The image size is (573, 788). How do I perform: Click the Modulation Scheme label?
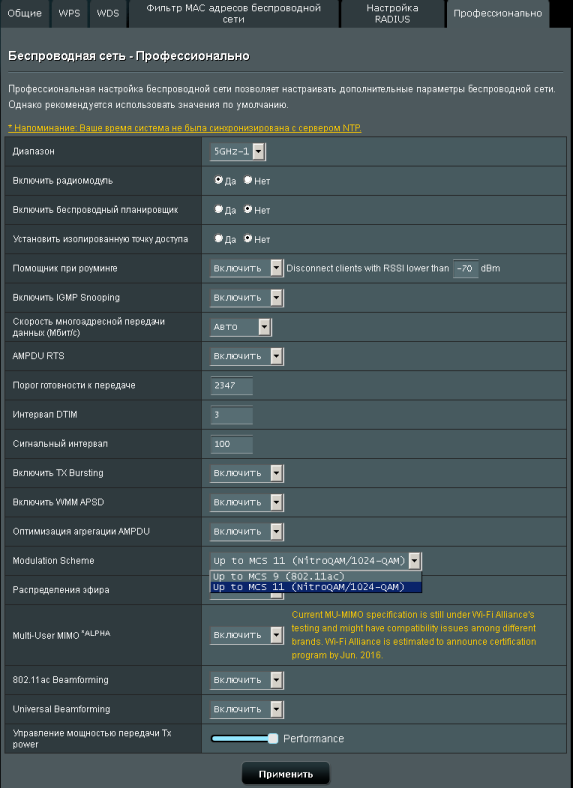point(53,560)
